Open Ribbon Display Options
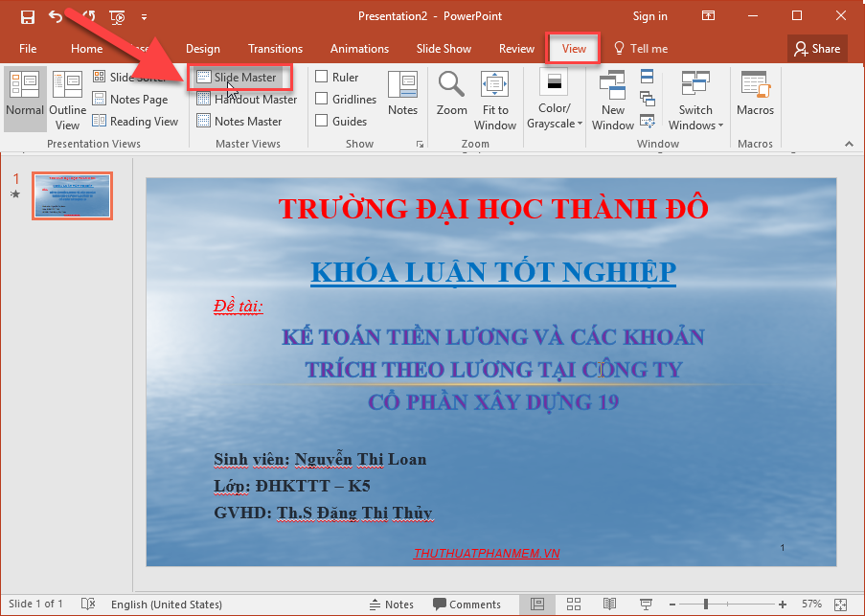Image resolution: width=865 pixels, height=616 pixels. pos(708,16)
